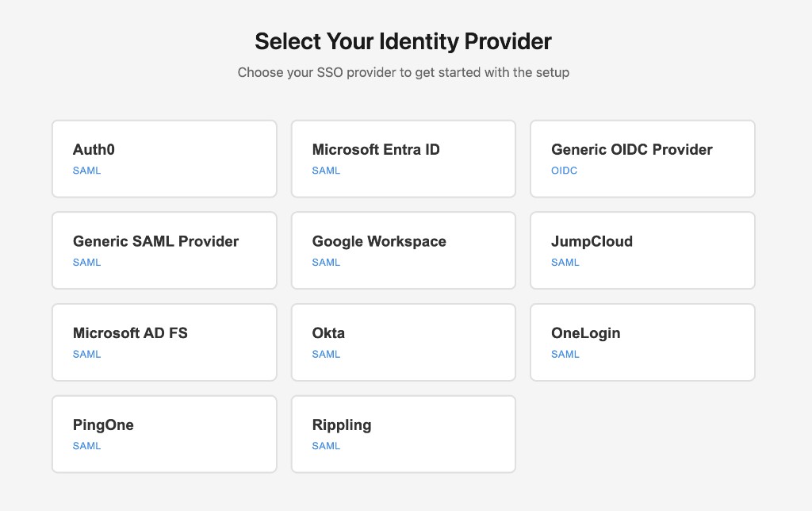The width and height of the screenshot is (812, 511).
Task: Click the SAML label under Auth0
Action: click(86, 171)
